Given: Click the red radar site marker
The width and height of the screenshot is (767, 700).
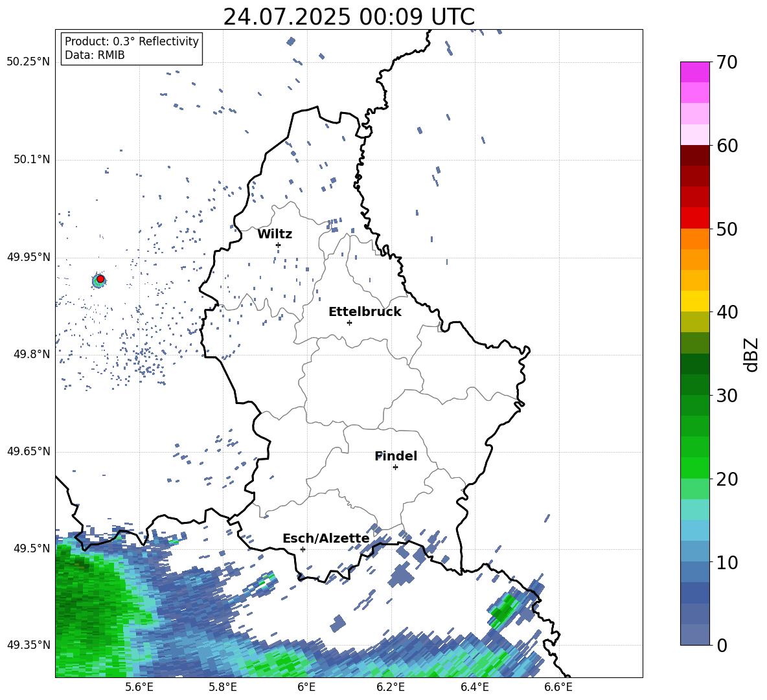Looking at the screenshot, I should pyautogui.click(x=100, y=278).
